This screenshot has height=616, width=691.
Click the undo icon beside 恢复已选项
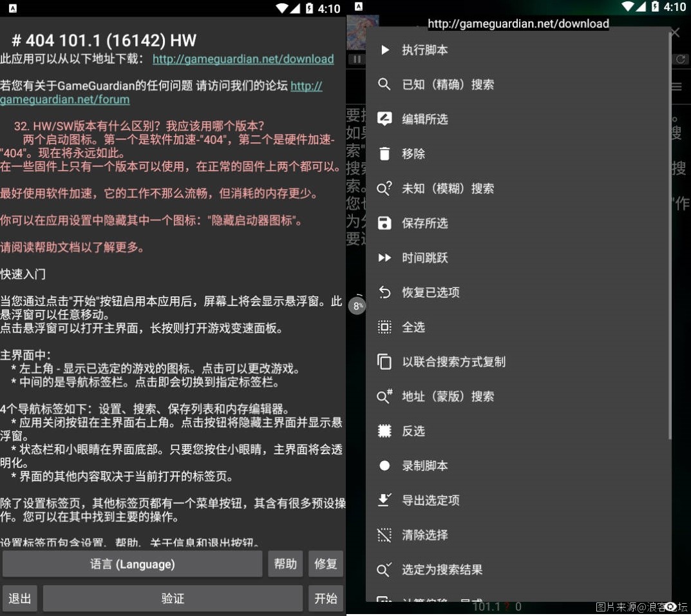tap(384, 293)
